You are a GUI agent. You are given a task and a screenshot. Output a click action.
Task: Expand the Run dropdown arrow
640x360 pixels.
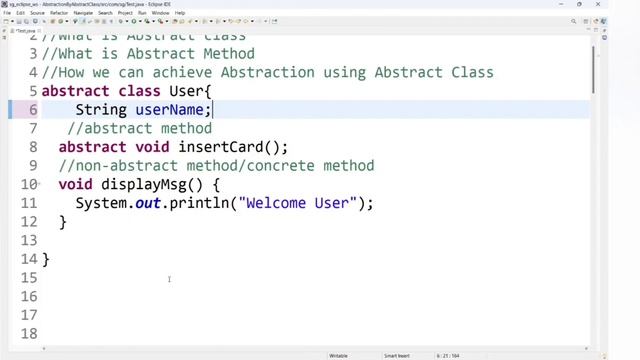click(x=140, y=21)
